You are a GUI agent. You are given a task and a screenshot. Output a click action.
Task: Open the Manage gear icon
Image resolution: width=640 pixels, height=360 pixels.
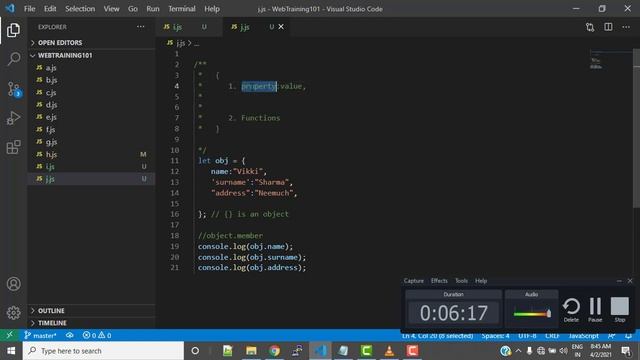[x=13, y=313]
